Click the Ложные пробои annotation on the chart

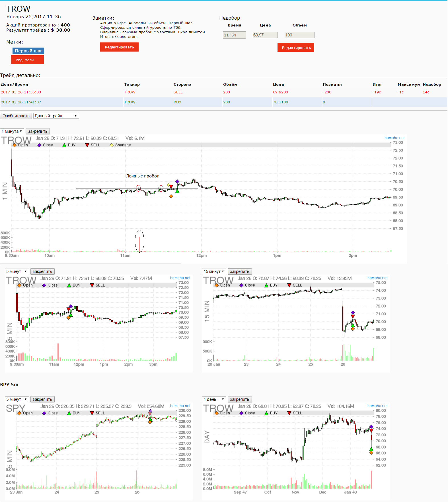point(143,176)
